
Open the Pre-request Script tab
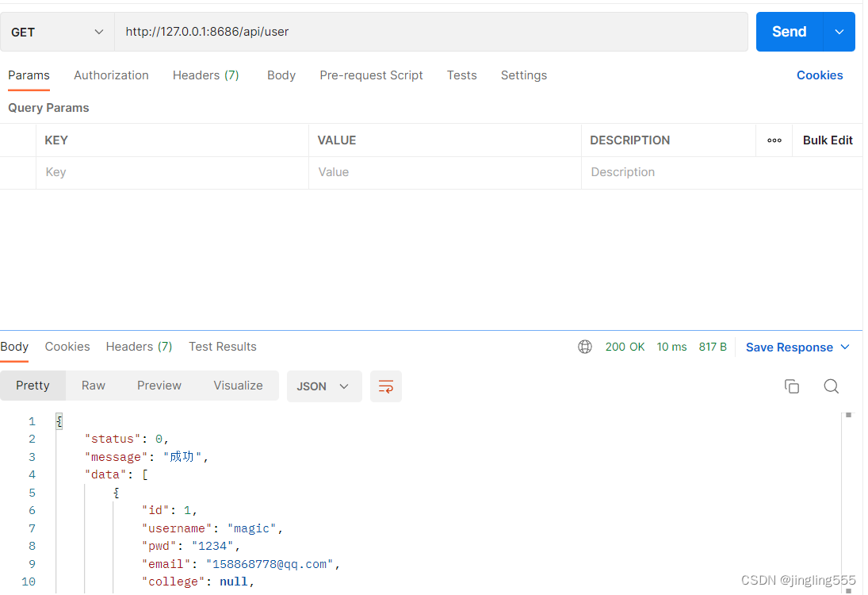pyautogui.click(x=371, y=75)
